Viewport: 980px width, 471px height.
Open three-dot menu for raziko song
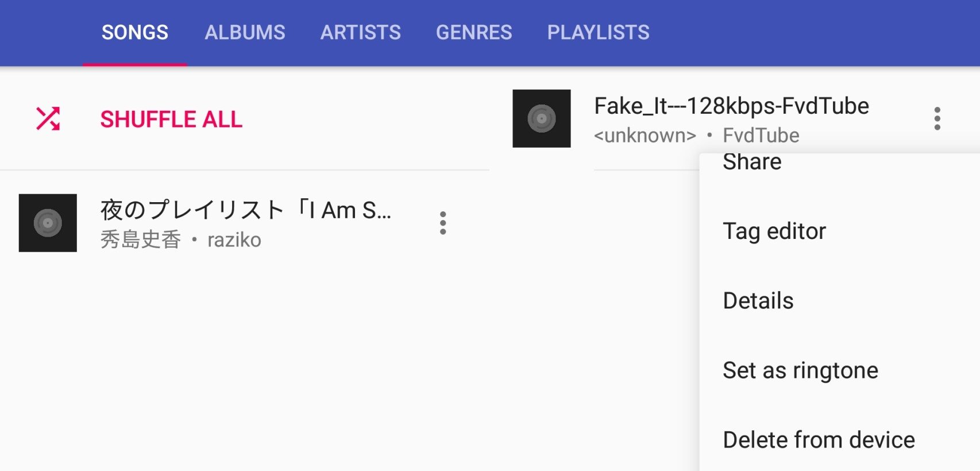point(443,223)
